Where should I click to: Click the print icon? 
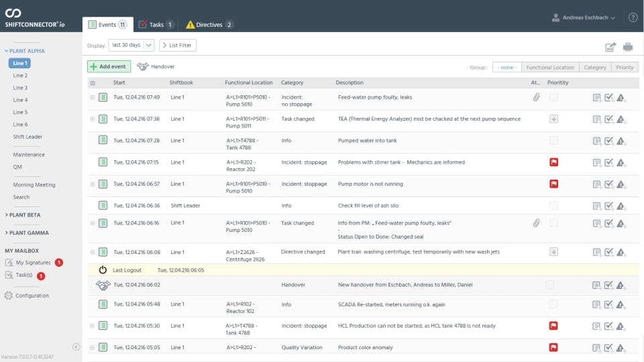[628, 46]
